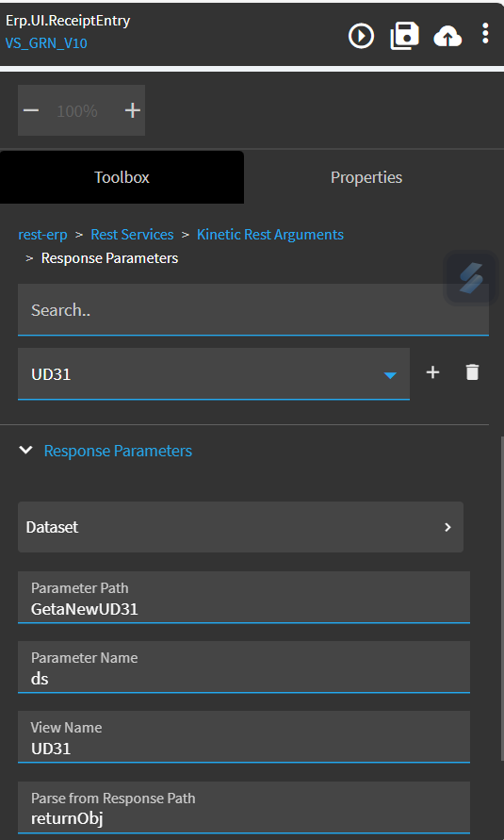
Task: Open the three-dot overflow menu
Action: [485, 33]
